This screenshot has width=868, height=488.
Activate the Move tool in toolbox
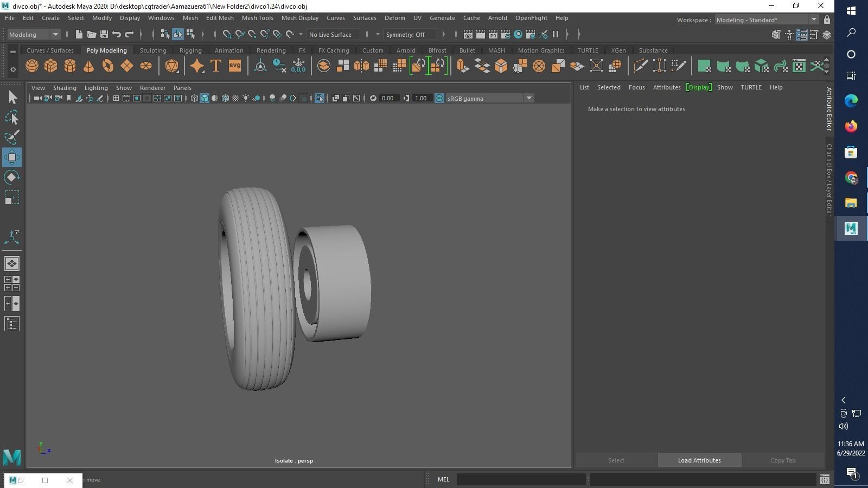click(x=12, y=157)
